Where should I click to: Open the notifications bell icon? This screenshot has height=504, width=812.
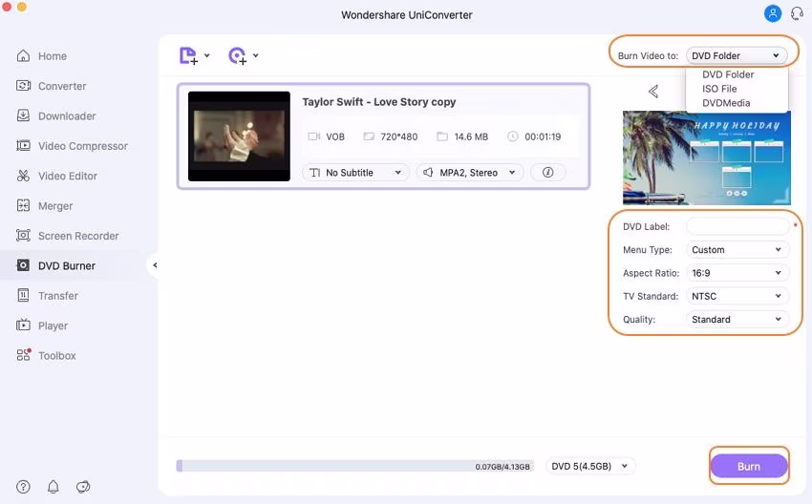point(53,487)
